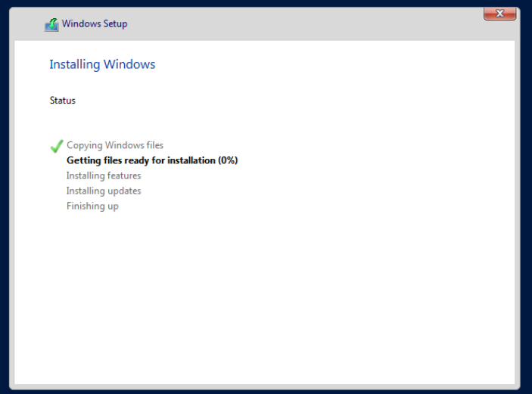532x394 pixels.
Task: Click the gray right border of setup window
Action: [518, 227]
